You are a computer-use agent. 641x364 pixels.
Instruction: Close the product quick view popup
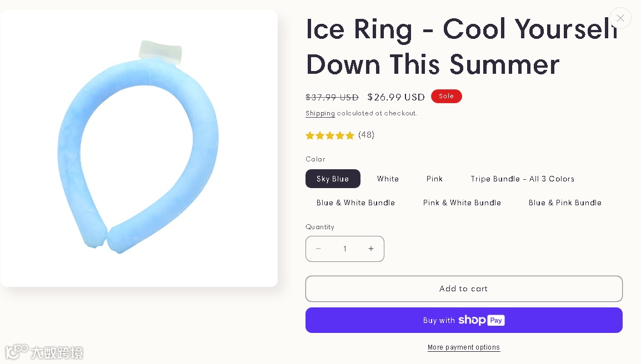tap(620, 18)
